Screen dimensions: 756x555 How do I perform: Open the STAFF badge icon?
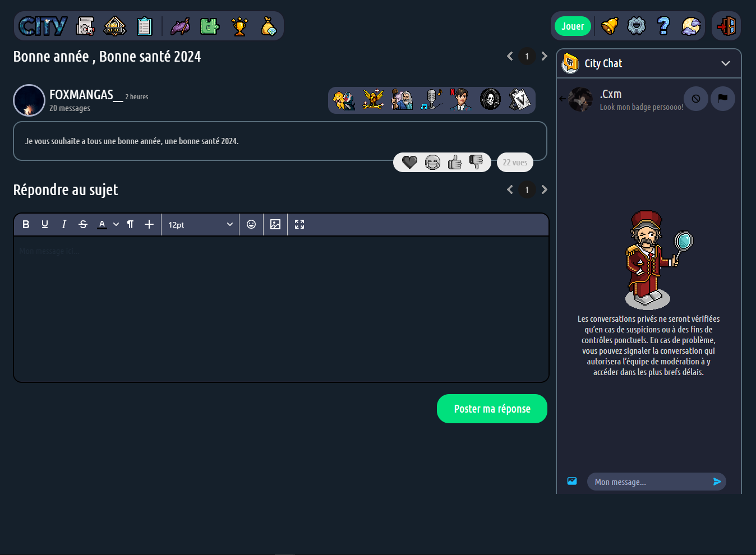coord(115,26)
